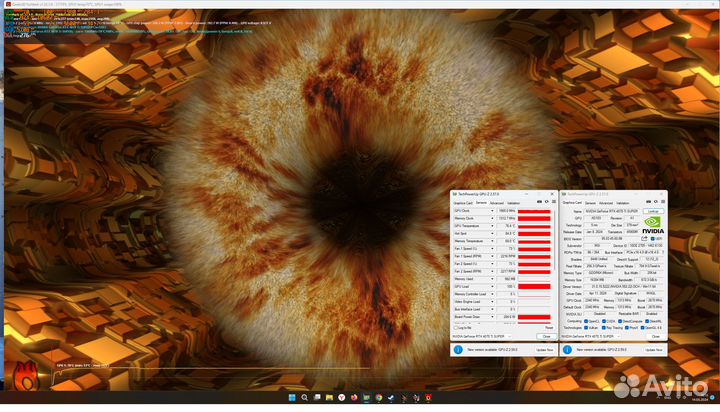Open the GPU Temperature sensor dropdown
This screenshot has height=412, width=720.
(493, 226)
